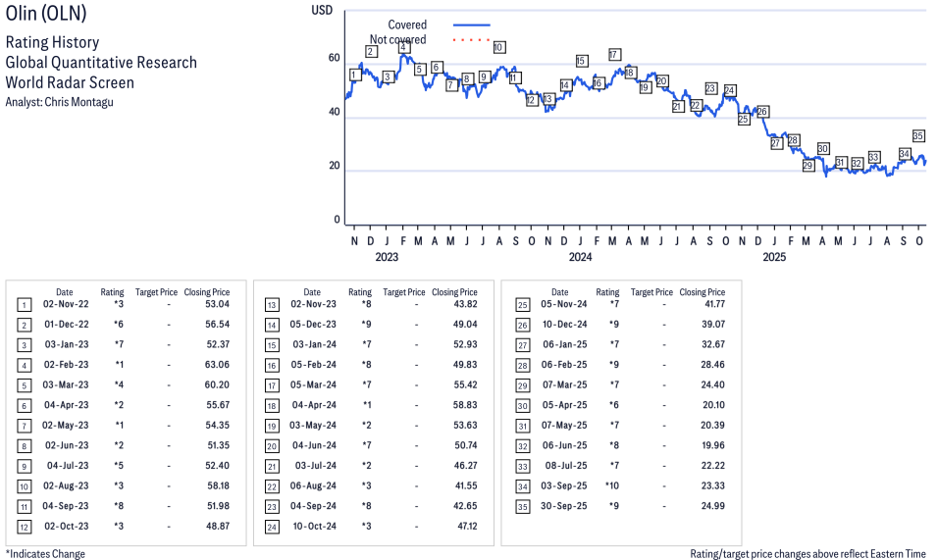Click the blue Covered legend line
Viewport: 937px width, 560px height.
click(471, 25)
